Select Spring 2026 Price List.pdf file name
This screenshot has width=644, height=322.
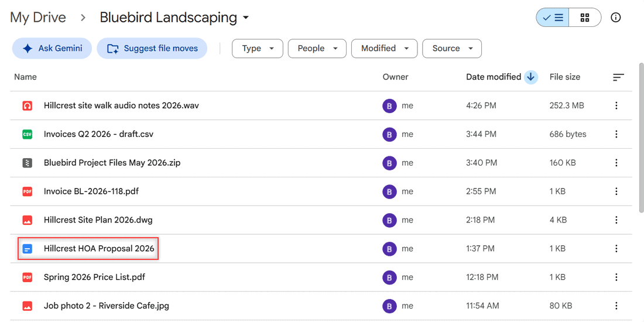(94, 278)
